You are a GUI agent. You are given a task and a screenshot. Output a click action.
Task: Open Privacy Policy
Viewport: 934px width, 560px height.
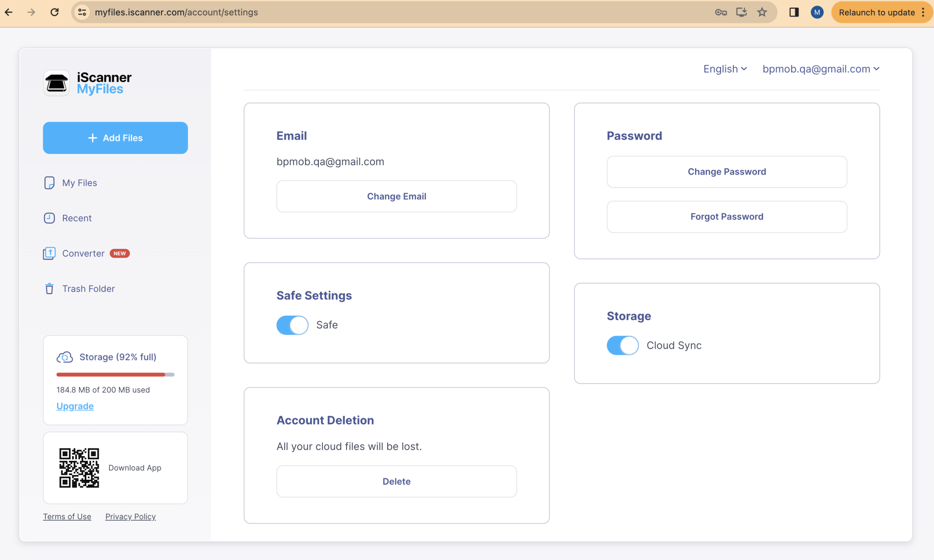130,516
